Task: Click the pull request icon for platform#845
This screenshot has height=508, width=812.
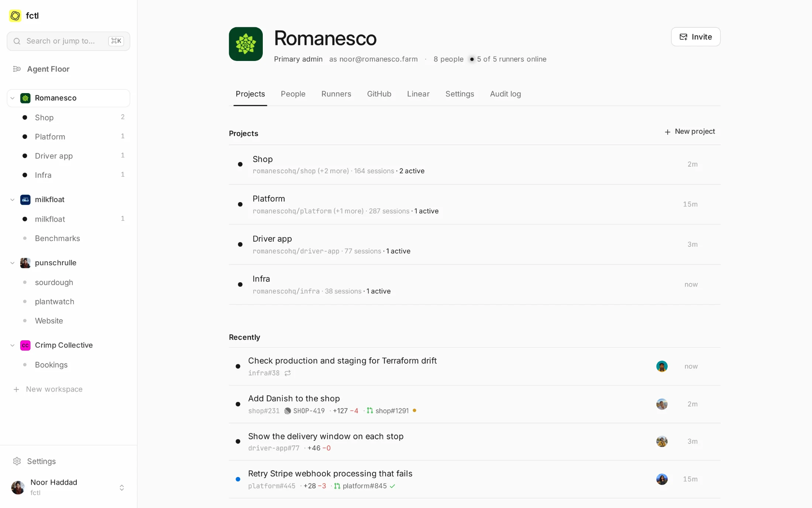Action: point(337,486)
